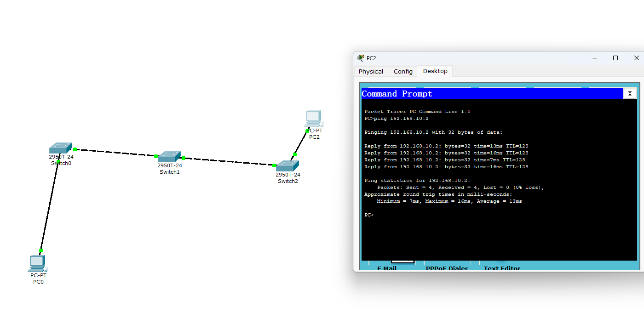Click the PC2 window title bar icon
The height and width of the screenshot is (313, 644).
(x=361, y=58)
